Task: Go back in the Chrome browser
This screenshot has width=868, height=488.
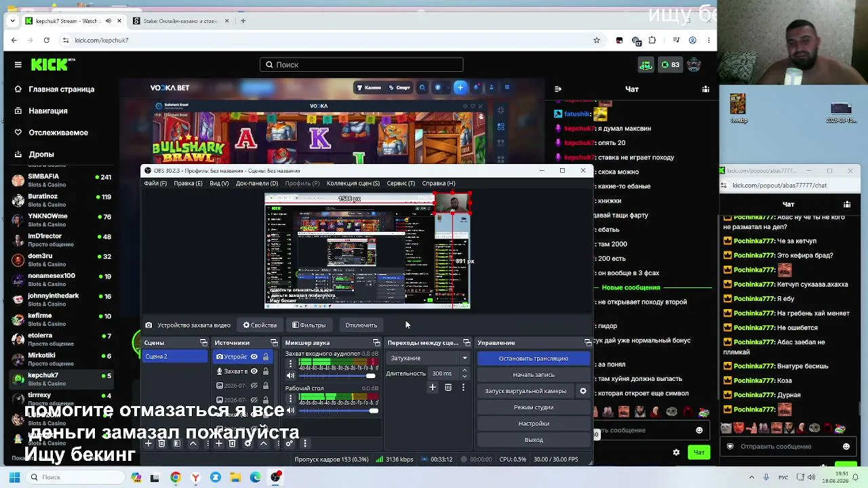Action: tap(14, 40)
